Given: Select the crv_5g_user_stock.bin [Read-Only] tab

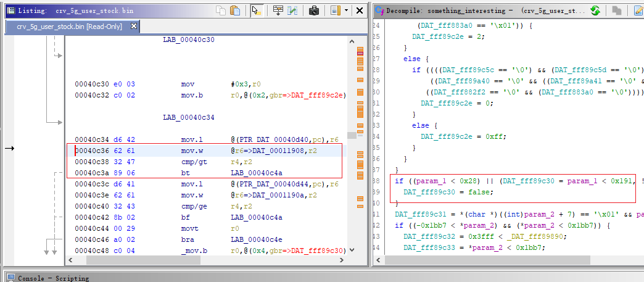Looking at the screenshot, I should point(69,27).
